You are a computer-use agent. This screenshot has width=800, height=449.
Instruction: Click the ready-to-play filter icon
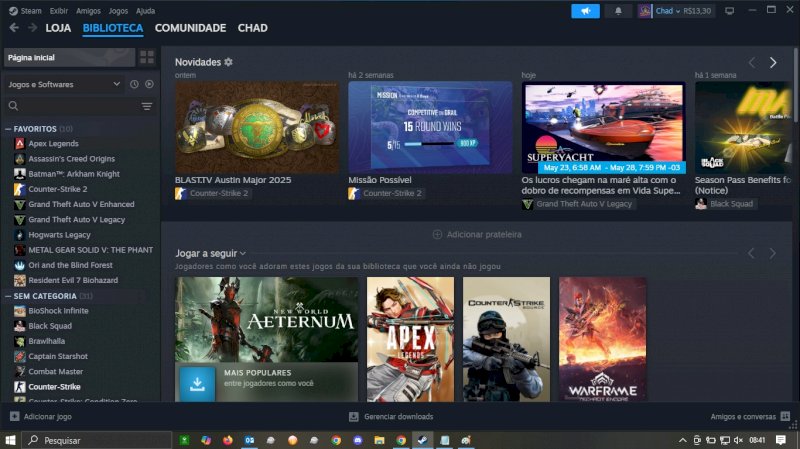(x=149, y=85)
